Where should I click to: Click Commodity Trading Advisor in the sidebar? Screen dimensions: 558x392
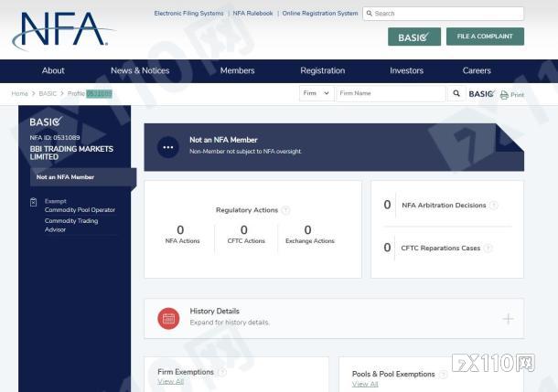click(x=71, y=225)
